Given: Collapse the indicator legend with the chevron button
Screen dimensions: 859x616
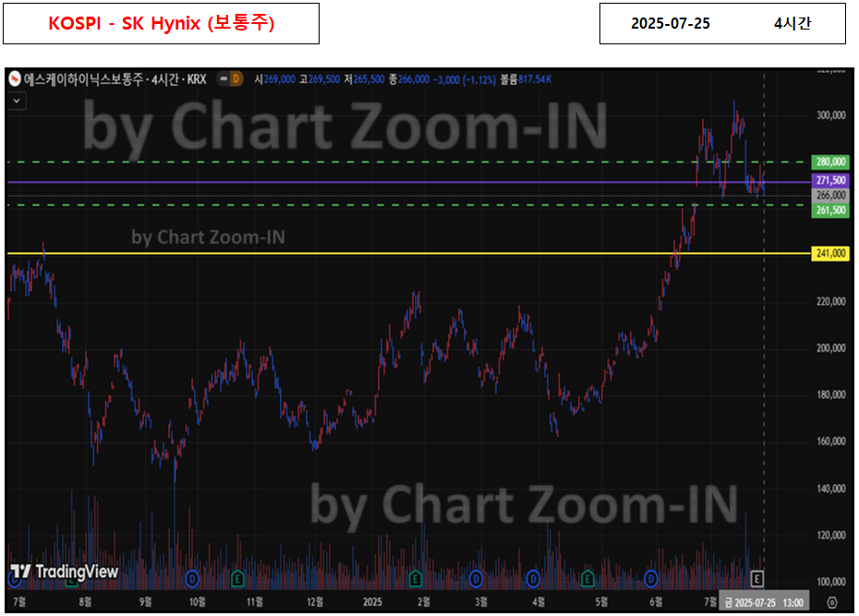Looking at the screenshot, I should pyautogui.click(x=17, y=102).
